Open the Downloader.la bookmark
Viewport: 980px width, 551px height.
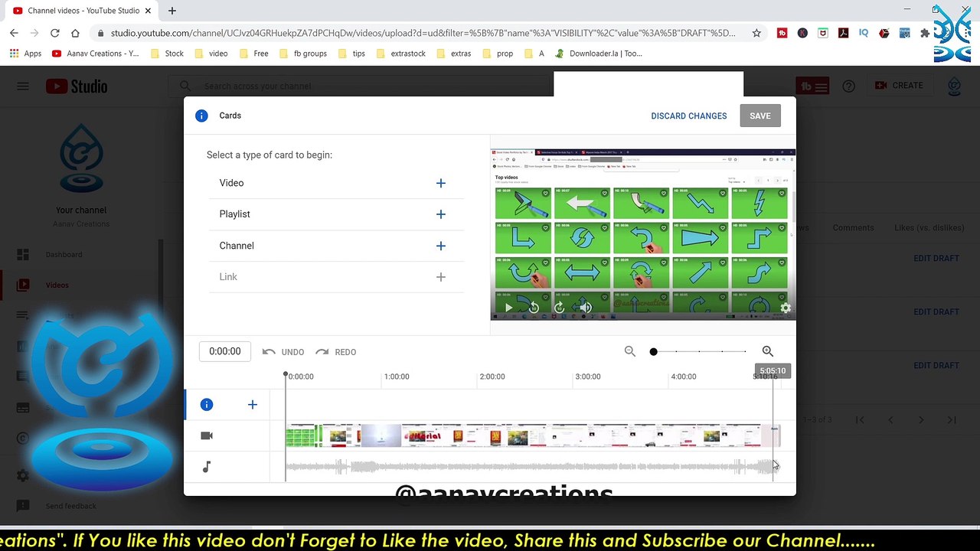pyautogui.click(x=599, y=54)
